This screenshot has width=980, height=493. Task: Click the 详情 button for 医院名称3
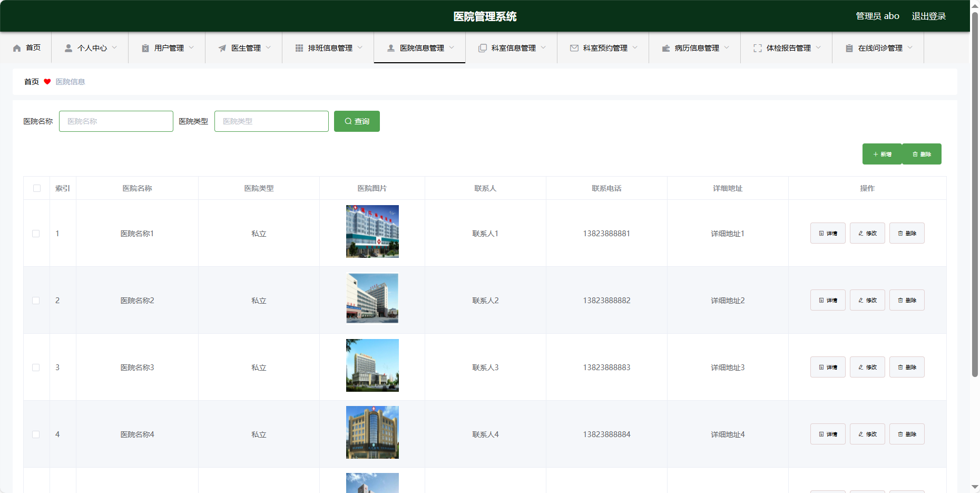[828, 367]
